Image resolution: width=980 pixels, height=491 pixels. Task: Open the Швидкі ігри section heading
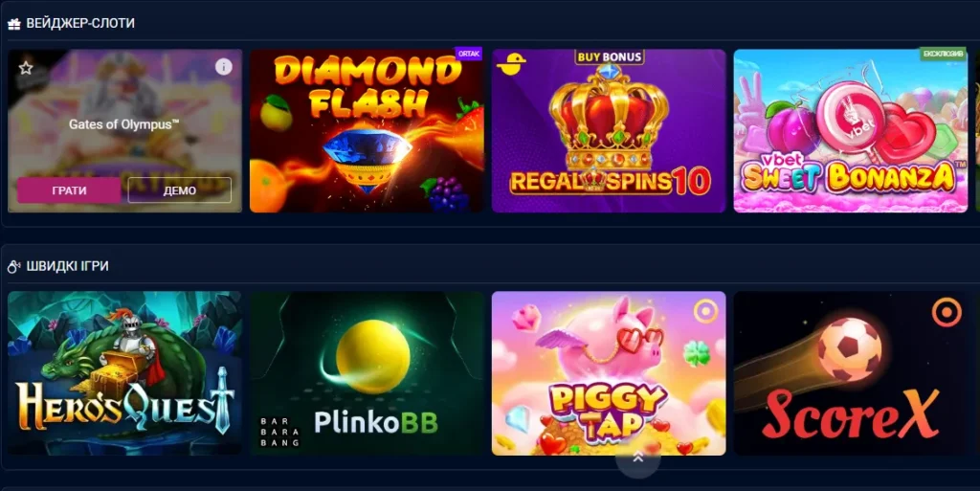(67, 266)
